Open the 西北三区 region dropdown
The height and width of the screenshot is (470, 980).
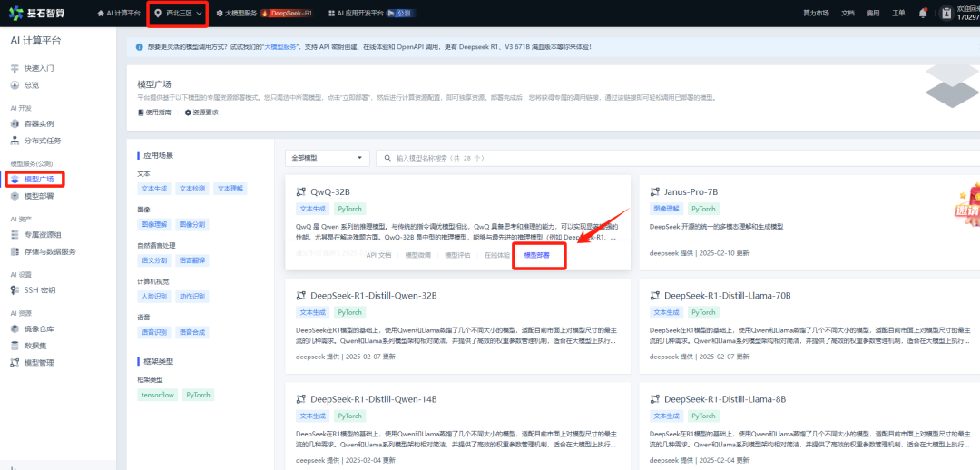pos(178,13)
